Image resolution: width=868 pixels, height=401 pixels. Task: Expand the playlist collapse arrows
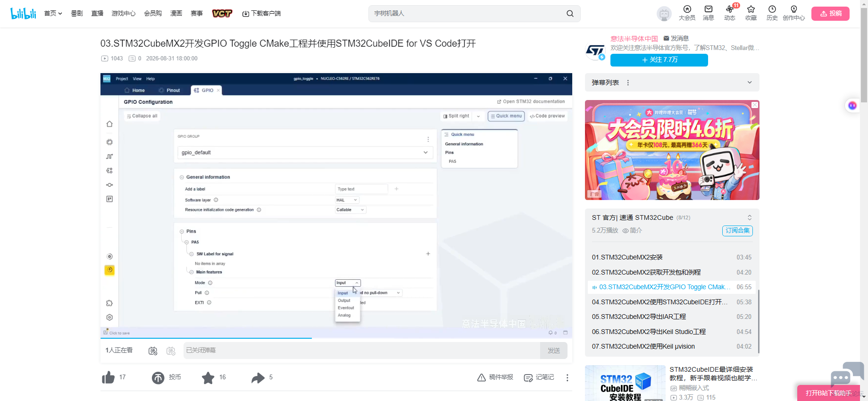click(x=750, y=217)
